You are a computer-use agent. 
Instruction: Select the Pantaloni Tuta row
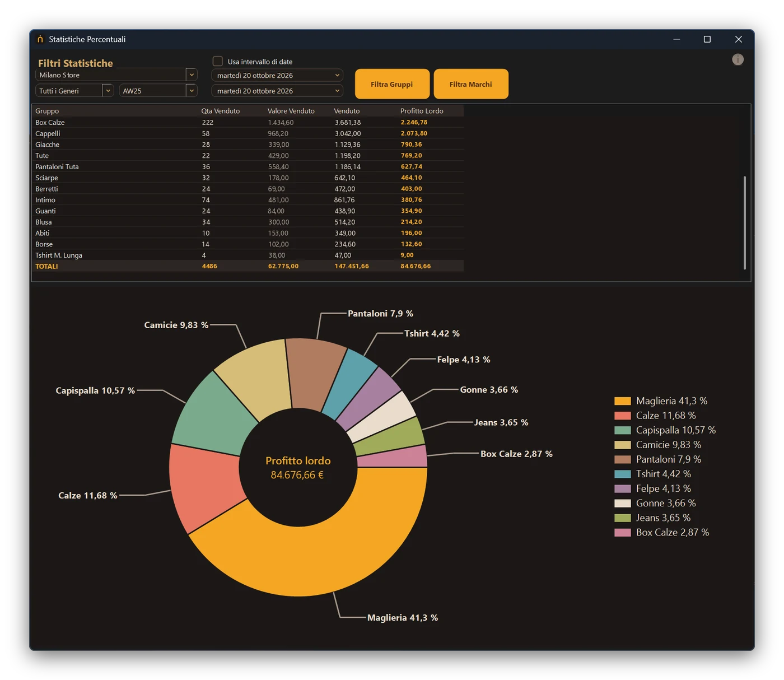pos(248,166)
